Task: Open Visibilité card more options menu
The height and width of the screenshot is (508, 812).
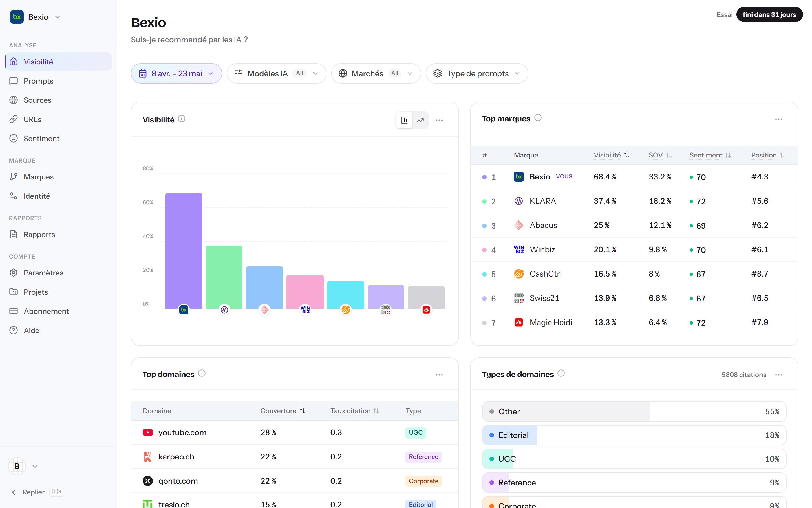Action: pyautogui.click(x=439, y=120)
